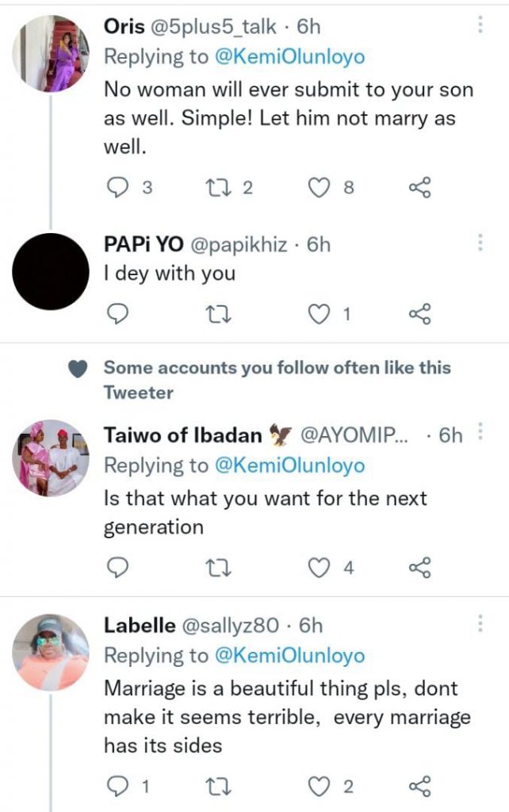The width and height of the screenshot is (509, 812).
Task: Reply to PAPi YO's tweet
Action: click(x=117, y=315)
